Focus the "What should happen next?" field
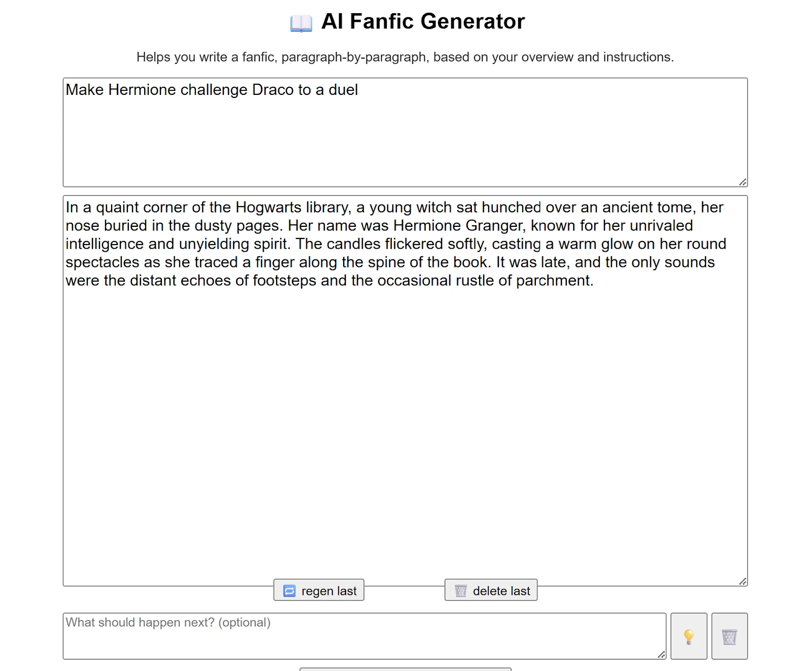 364,635
